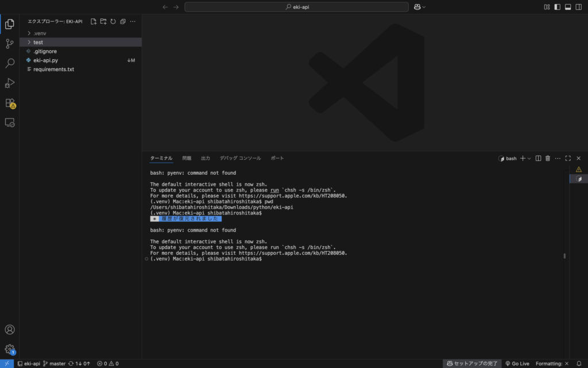
Task: Open the .gitignore file
Action: pos(80,51)
